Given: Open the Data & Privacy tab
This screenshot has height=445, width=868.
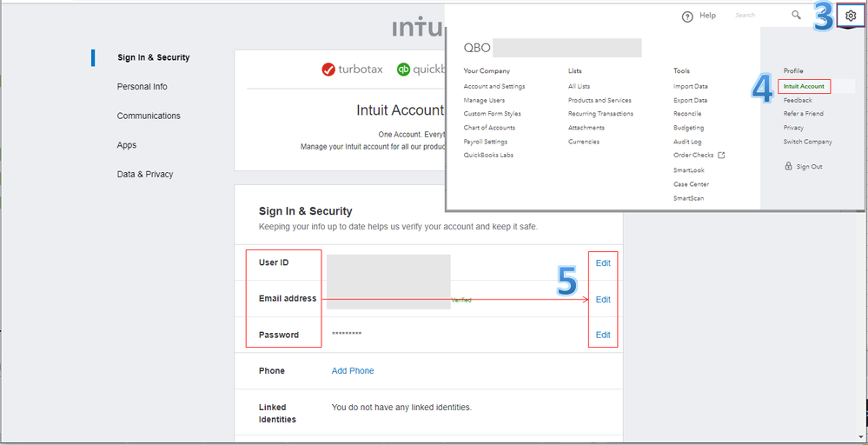Looking at the screenshot, I should click(145, 175).
